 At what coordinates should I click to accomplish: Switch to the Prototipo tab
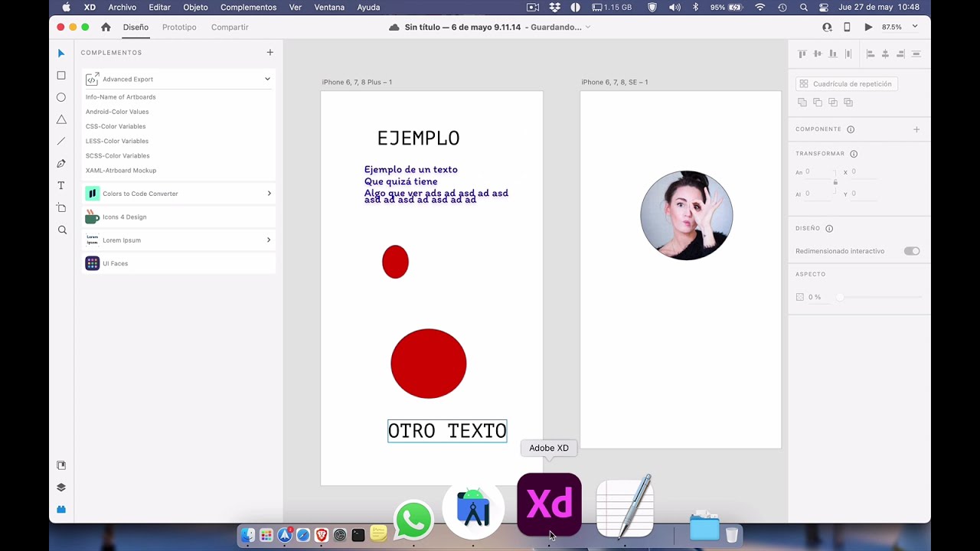pos(179,27)
